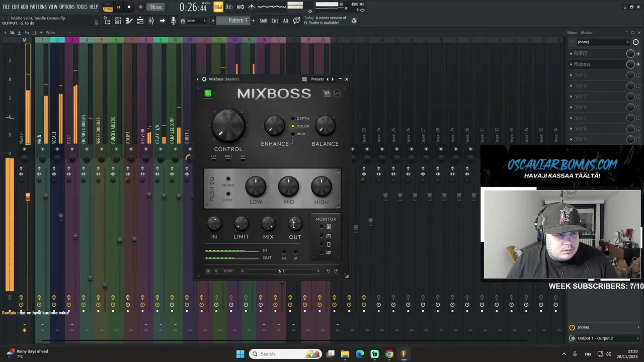The height and width of the screenshot is (362, 644).
Task: Click the ENHANCE knob
Action: pos(275,126)
